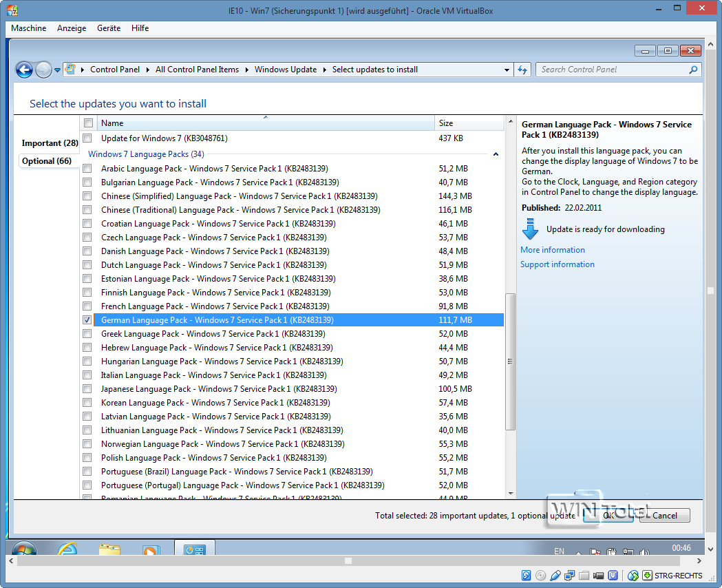Click the VirtualBox hard disk activity icon
Screen dimensions: 722x588
coord(527,576)
